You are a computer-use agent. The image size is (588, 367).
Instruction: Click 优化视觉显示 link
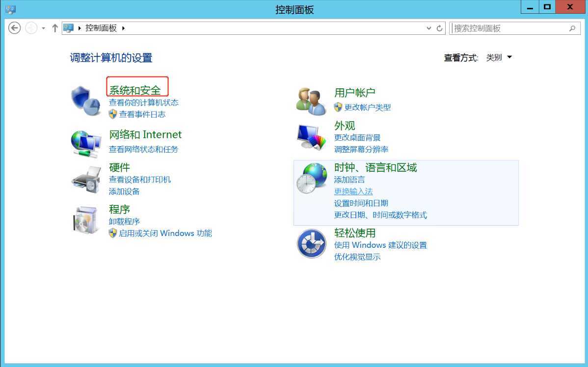[357, 257]
